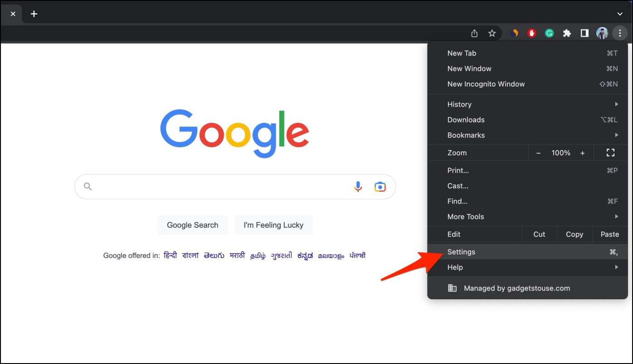
Task: Expand the Help submenu
Action: click(x=527, y=267)
